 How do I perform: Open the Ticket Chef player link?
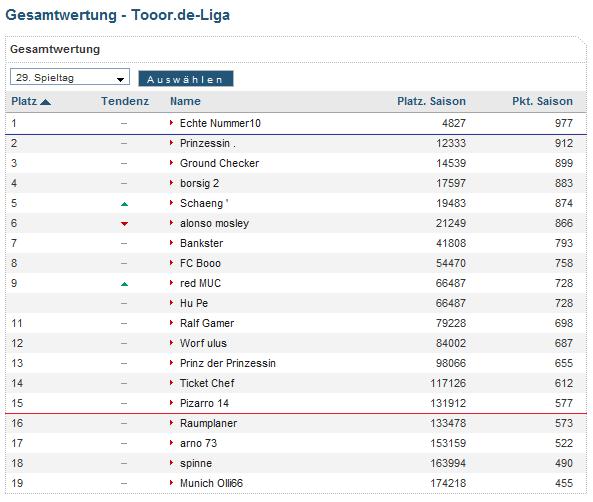coord(207,383)
